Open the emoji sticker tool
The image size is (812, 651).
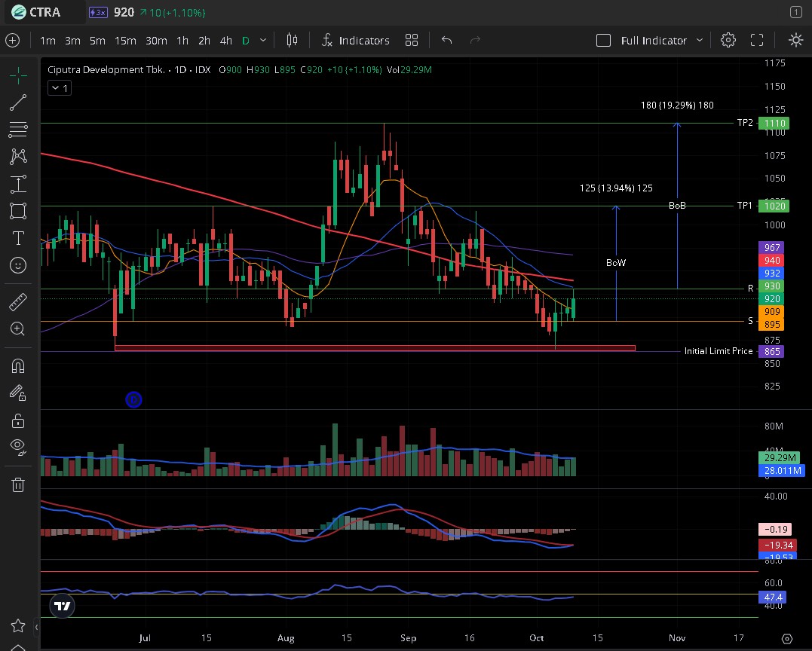[x=18, y=265]
